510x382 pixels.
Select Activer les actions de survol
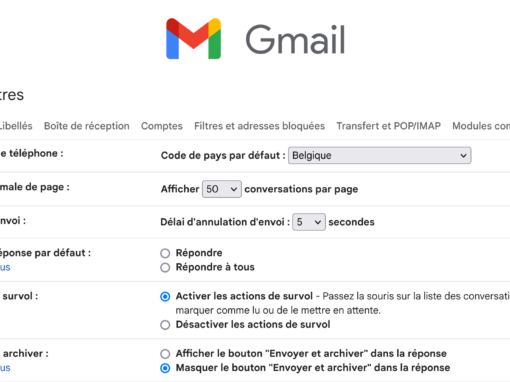165,296
